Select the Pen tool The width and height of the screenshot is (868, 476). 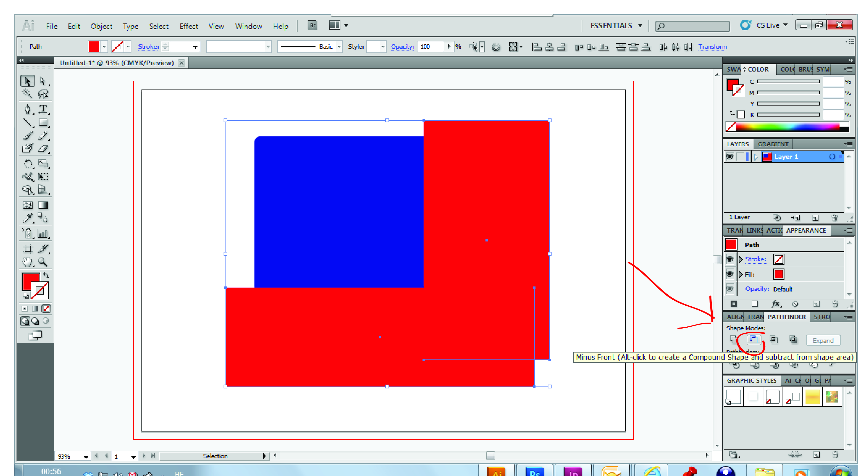[28, 109]
